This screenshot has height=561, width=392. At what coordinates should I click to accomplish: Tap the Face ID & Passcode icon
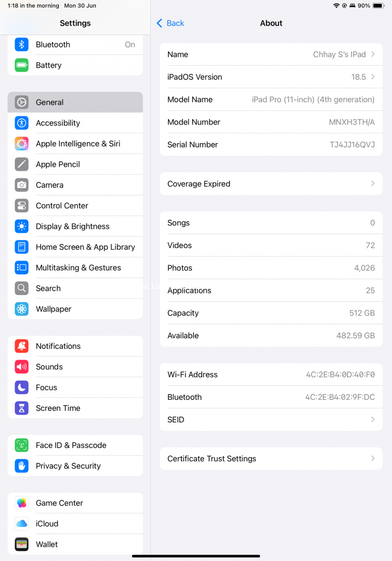click(x=22, y=445)
